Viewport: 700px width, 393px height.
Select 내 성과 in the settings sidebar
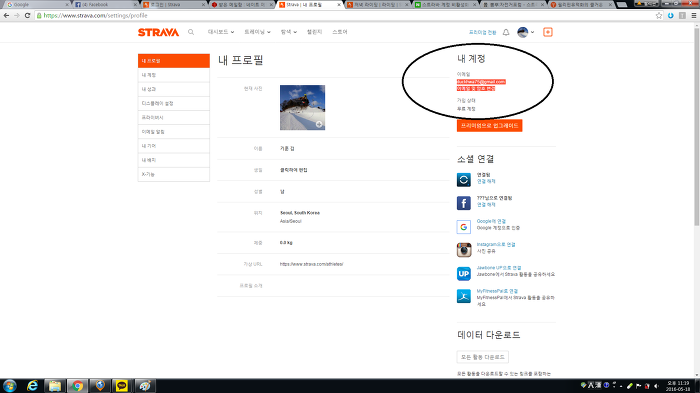[x=174, y=89]
